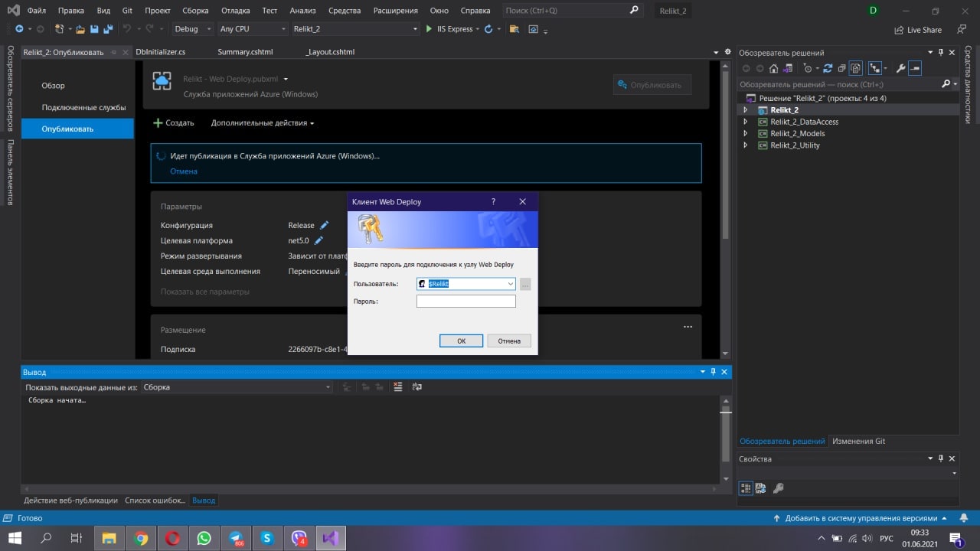Toggle the nested files view icon
Screen dimensions: 980x551
tap(875, 68)
